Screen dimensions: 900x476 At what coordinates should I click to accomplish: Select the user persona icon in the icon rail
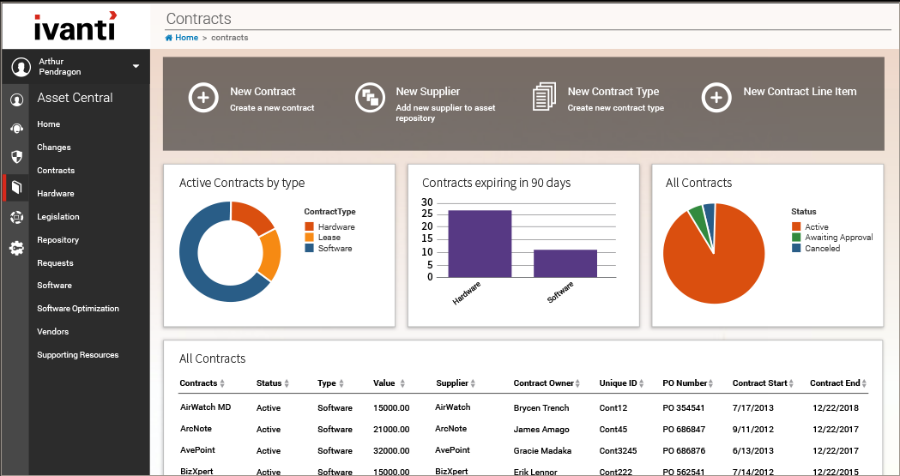17,100
